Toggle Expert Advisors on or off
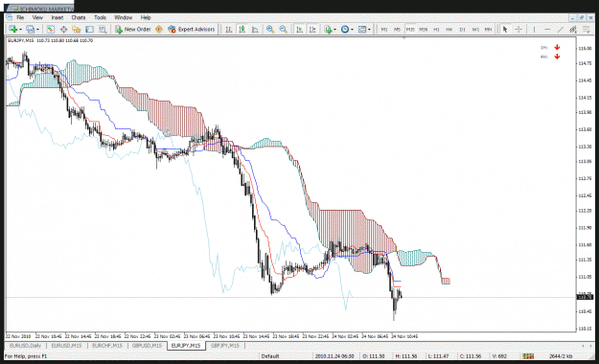This screenshot has width=599, height=364. [192, 29]
